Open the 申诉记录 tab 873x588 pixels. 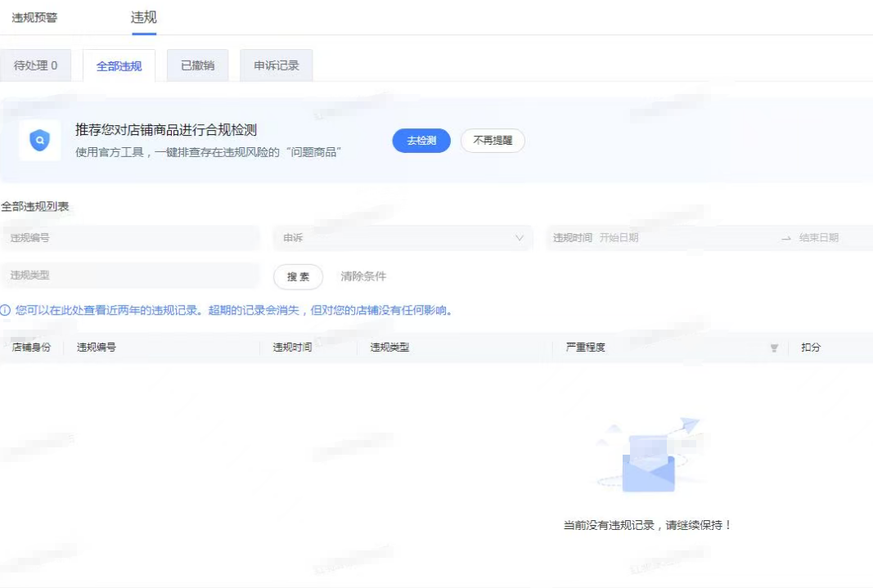(276, 65)
